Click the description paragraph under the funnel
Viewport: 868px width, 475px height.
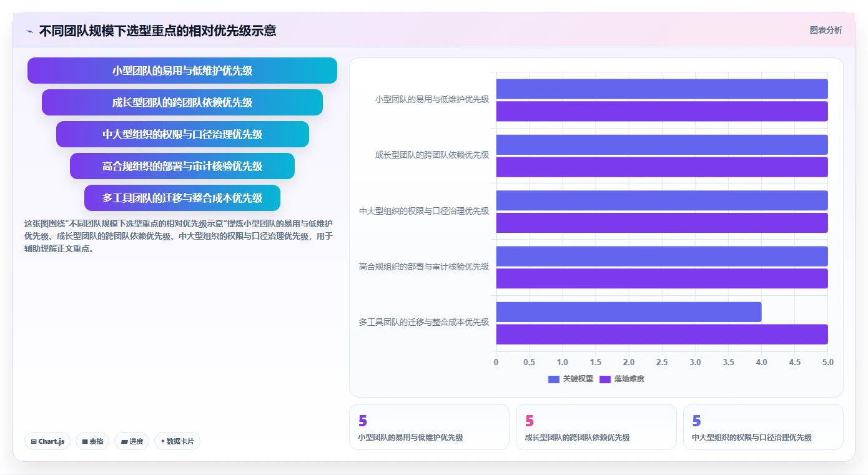click(179, 236)
